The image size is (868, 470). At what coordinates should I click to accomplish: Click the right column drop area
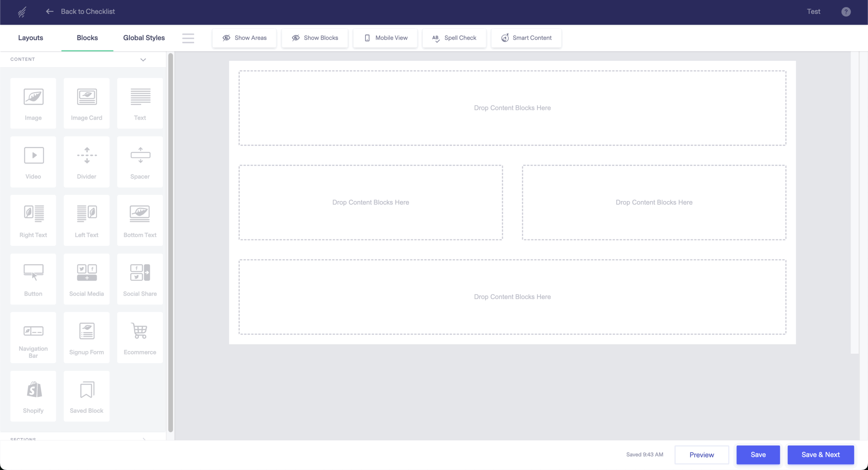[654, 202]
